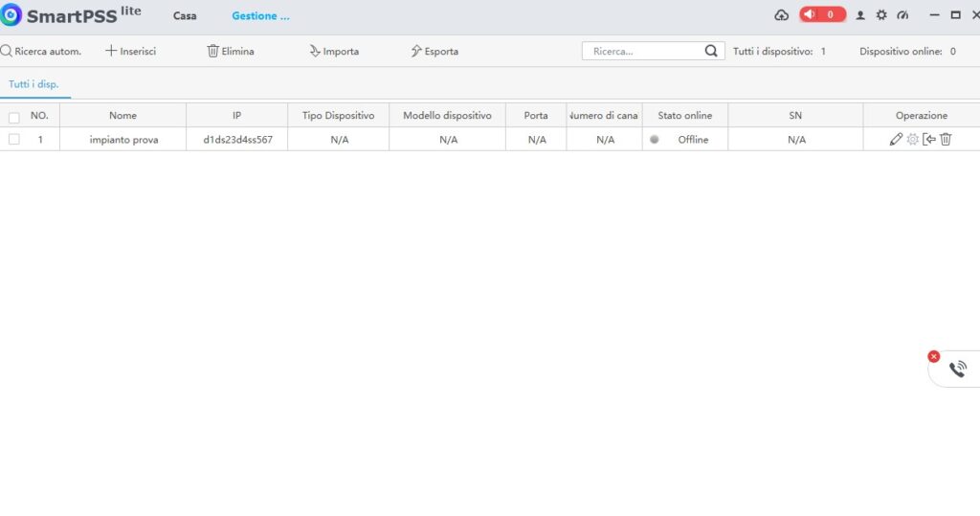Switch to the Casa tab
Viewport: 980px width, 516px height.
point(185,16)
